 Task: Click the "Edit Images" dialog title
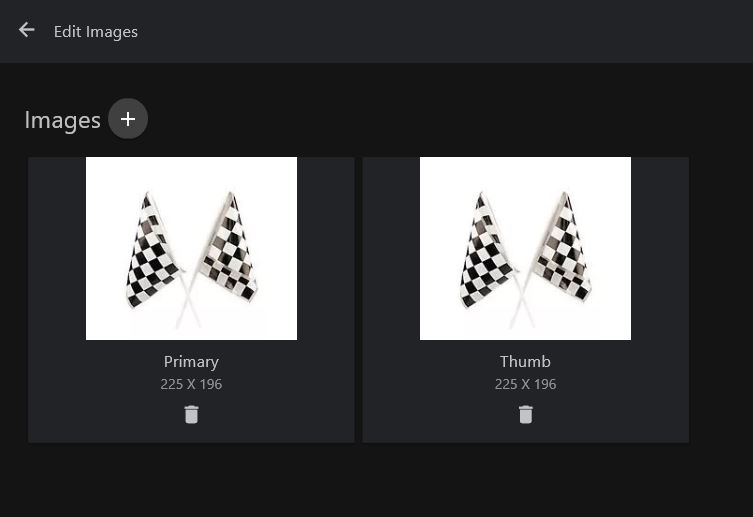point(96,32)
